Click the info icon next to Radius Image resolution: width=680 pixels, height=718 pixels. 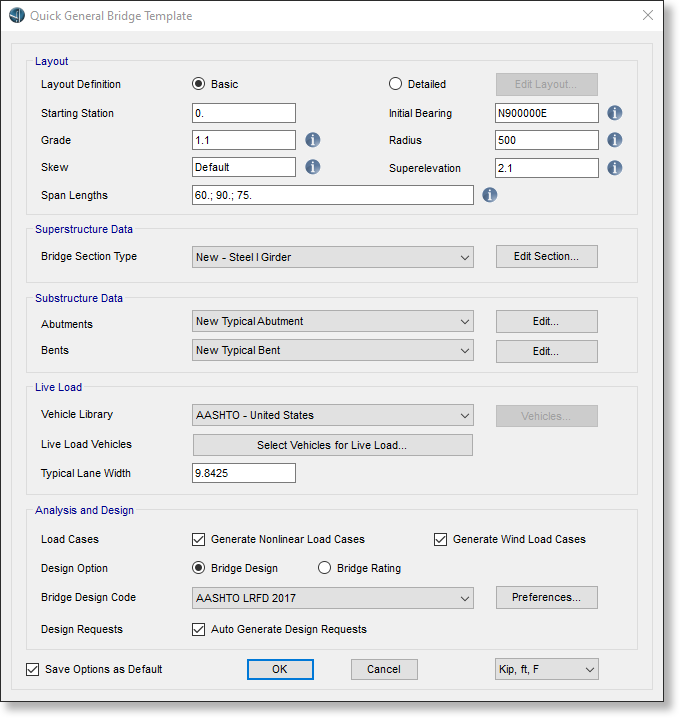[615, 140]
